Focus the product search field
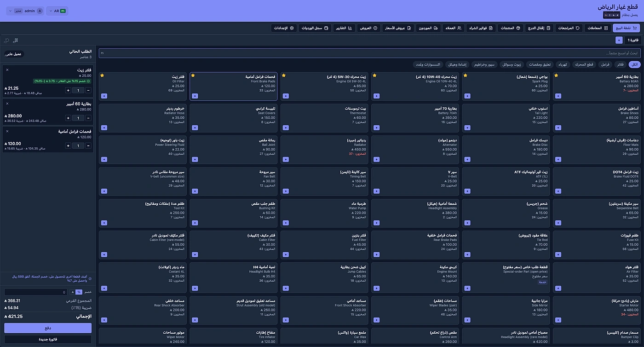Image resolution: width=644 pixels, height=347 pixels. coord(369,53)
